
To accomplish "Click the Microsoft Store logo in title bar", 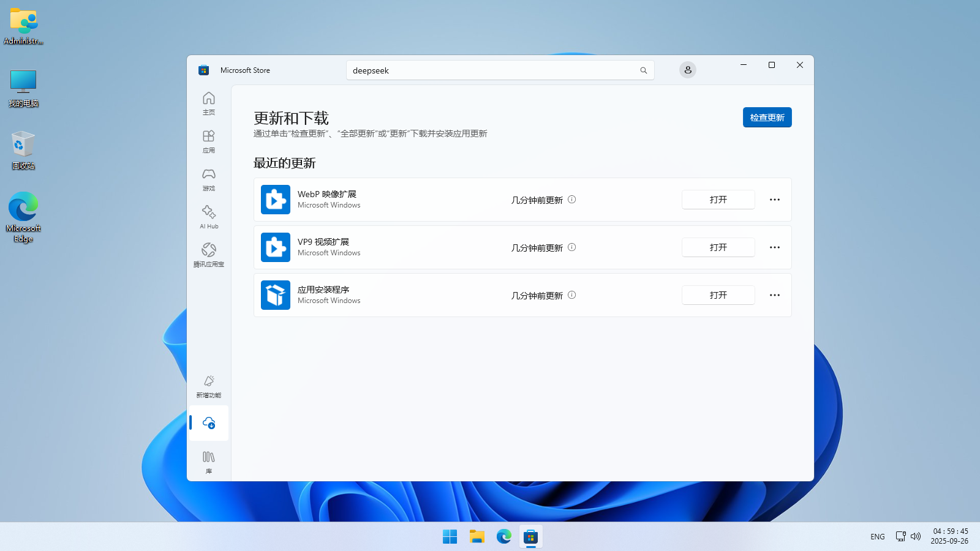I will point(204,70).
